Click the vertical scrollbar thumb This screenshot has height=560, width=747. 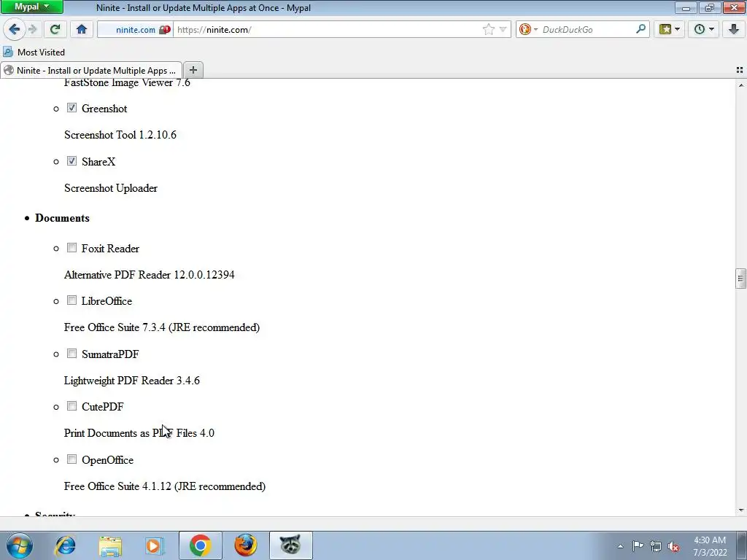pyautogui.click(x=740, y=279)
